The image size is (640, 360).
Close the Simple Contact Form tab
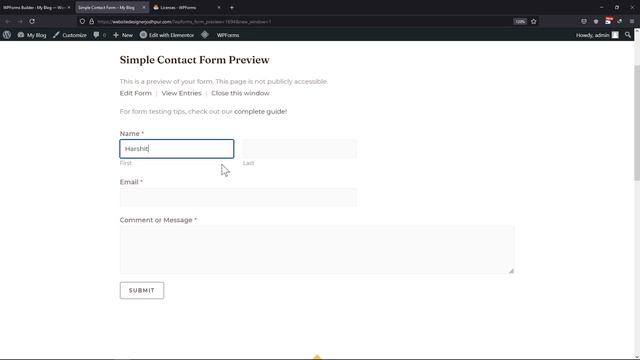coord(144,7)
